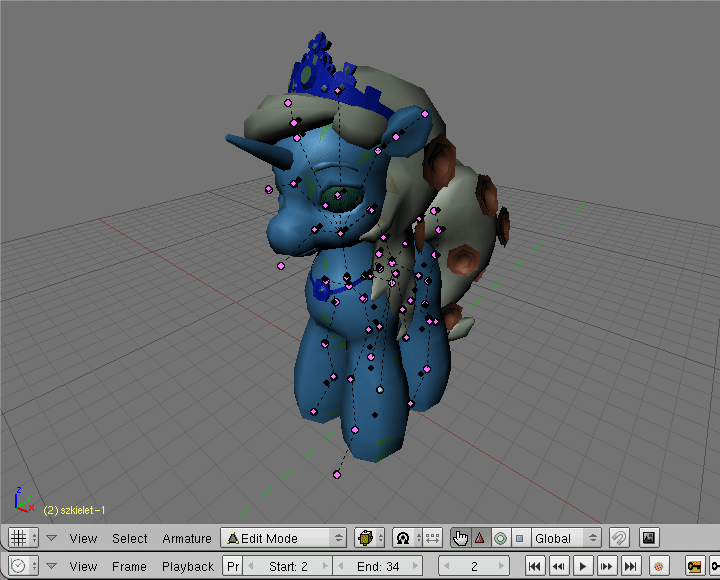The height and width of the screenshot is (580, 720).
Task: Jump to the timeline end frame
Action: tap(630, 566)
